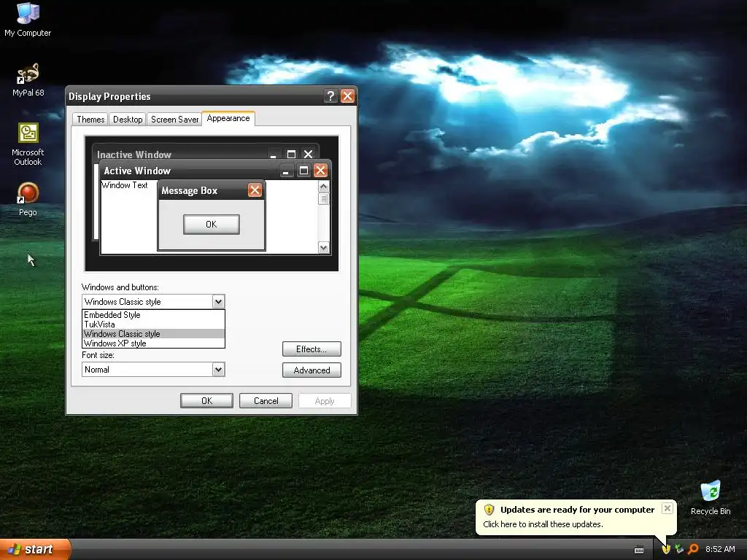The height and width of the screenshot is (560, 747).
Task: Open the Start menu
Action: pos(35,549)
